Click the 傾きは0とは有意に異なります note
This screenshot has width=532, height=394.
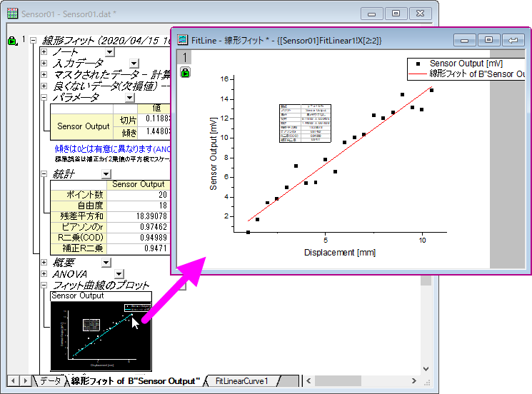point(113,149)
